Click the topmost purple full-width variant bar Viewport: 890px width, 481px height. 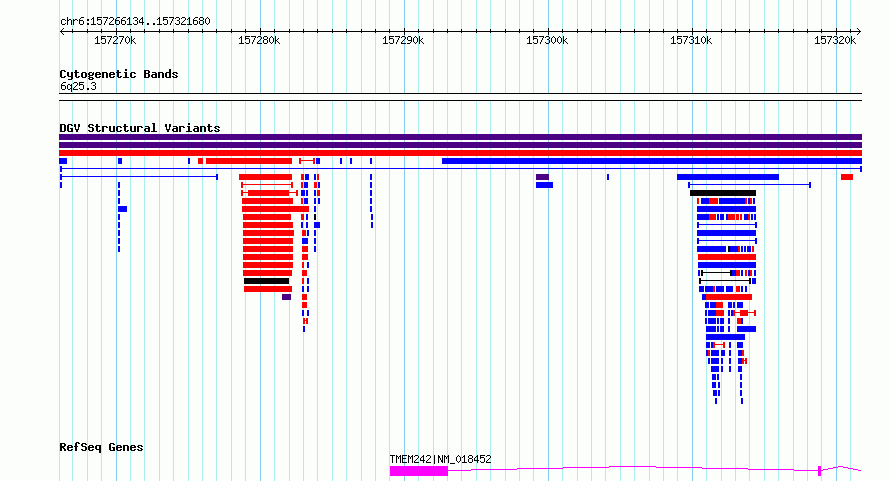(460, 137)
